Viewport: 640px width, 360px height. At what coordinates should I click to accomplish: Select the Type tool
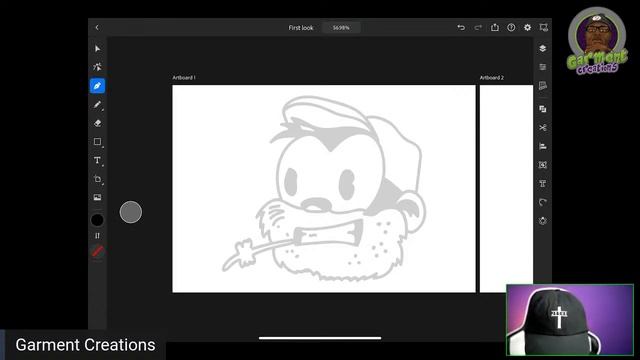click(x=97, y=160)
